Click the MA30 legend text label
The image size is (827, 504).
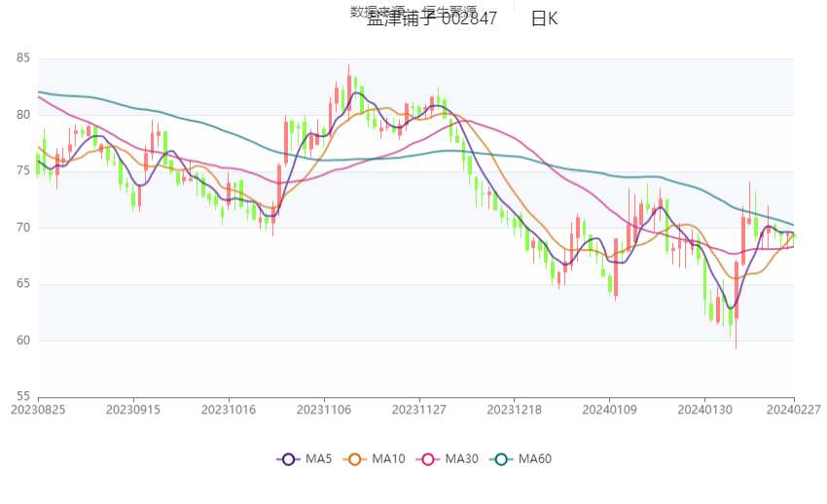(x=462, y=459)
